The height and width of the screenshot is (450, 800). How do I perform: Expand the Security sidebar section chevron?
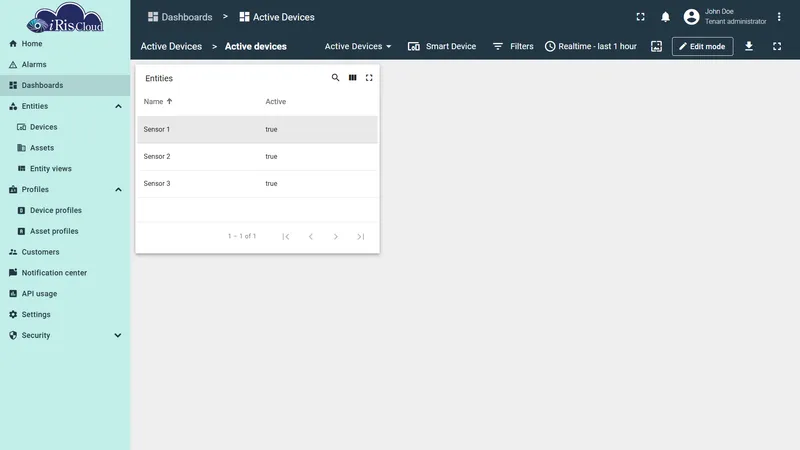[x=118, y=335]
